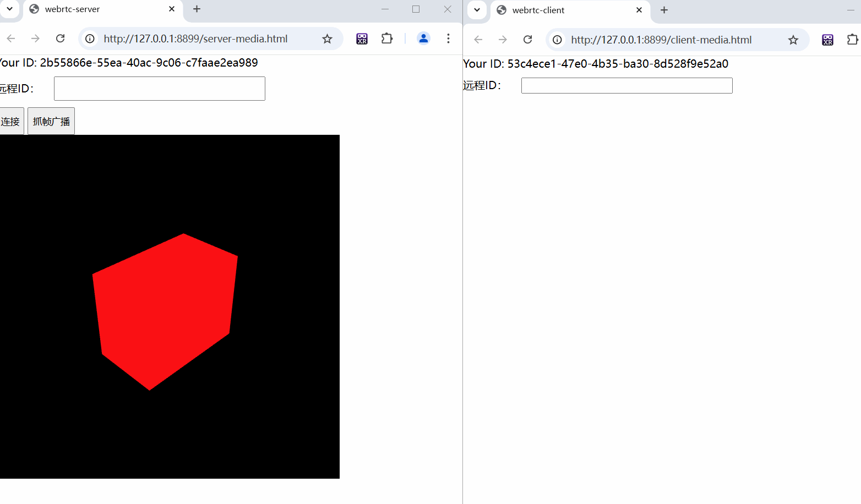Minimize the webrtc-server window
Screen dimensions: 861x504
click(385, 9)
